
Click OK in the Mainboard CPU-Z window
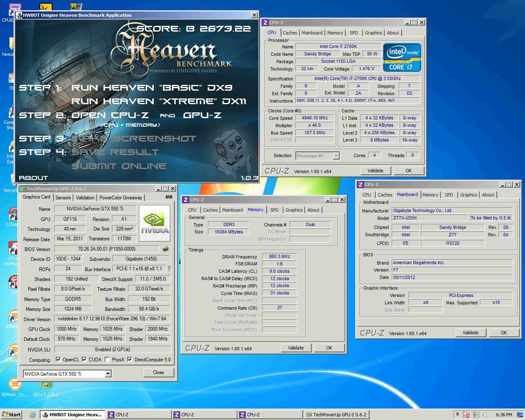click(504, 333)
